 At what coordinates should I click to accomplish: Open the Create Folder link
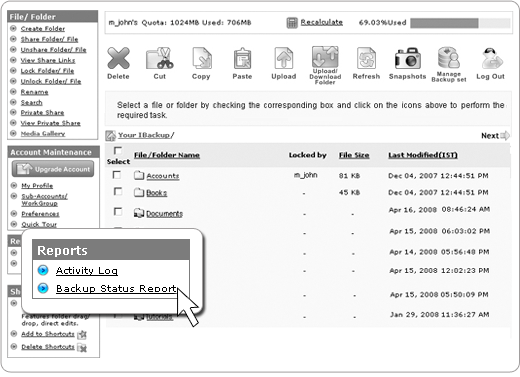pos(43,29)
